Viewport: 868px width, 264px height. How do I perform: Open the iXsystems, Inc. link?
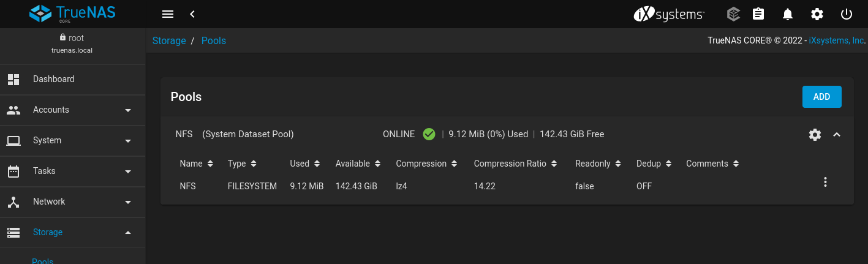click(x=836, y=40)
